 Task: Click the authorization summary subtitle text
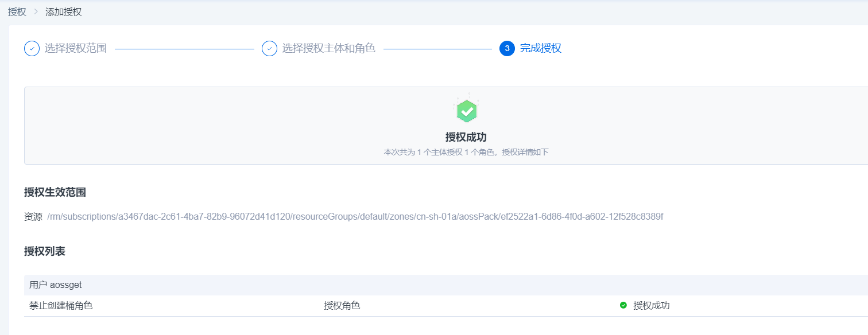pos(466,153)
